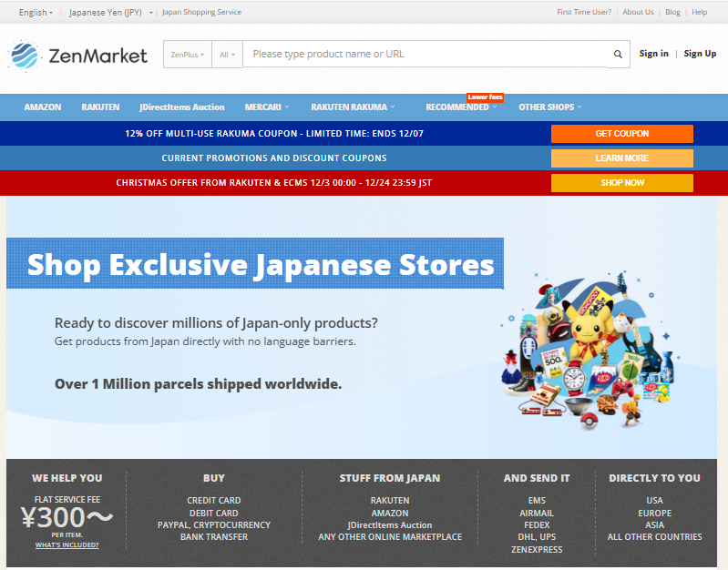Expand the RECOMMENDED menu
Screen dimensions: 728x570
point(461,107)
